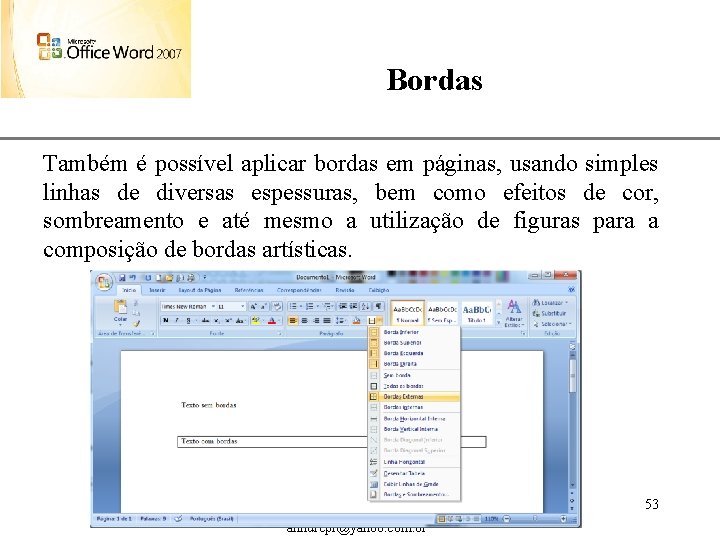Toggle the ruler button above vertical scrollbar
The width and height of the screenshot is (720, 540).
572,346
